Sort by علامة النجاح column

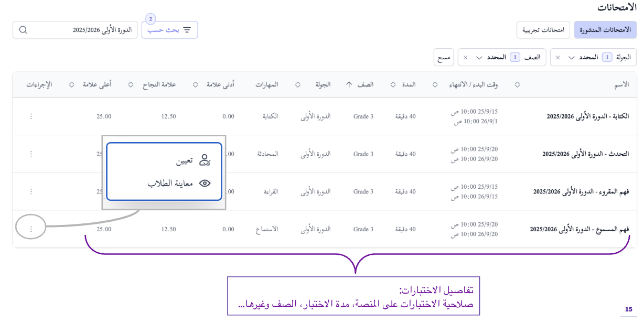coord(131,84)
